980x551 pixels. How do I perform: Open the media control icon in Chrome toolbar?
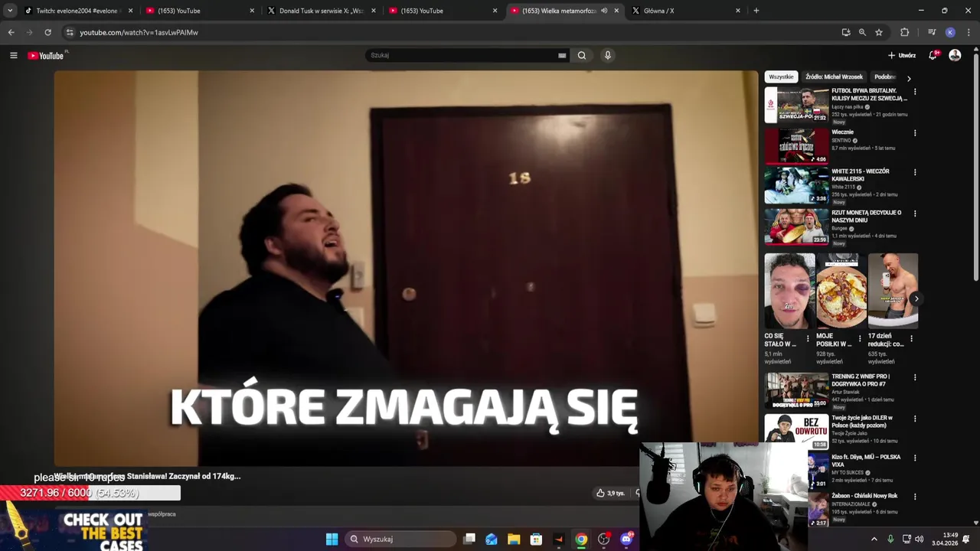[932, 32]
